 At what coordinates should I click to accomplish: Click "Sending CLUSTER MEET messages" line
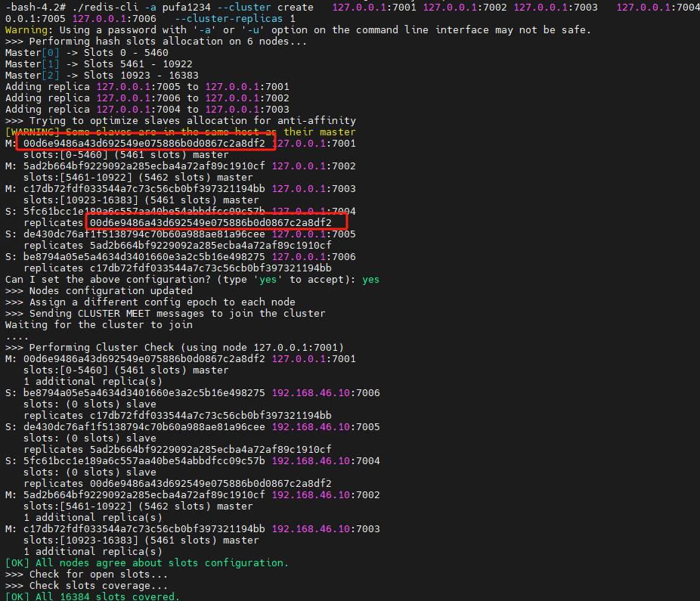(x=166, y=314)
